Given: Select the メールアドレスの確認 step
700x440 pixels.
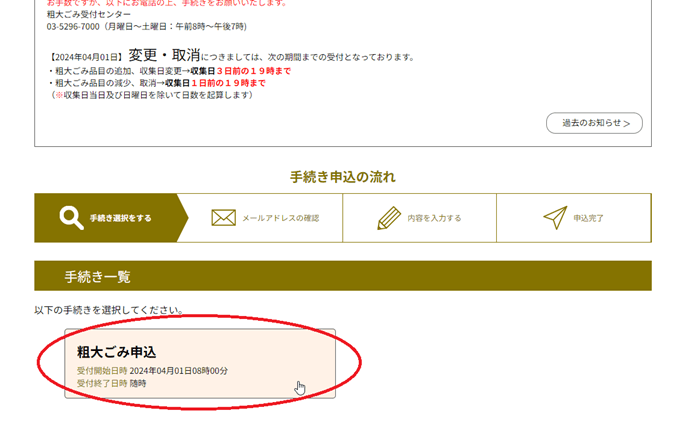Looking at the screenshot, I should tap(265, 218).
